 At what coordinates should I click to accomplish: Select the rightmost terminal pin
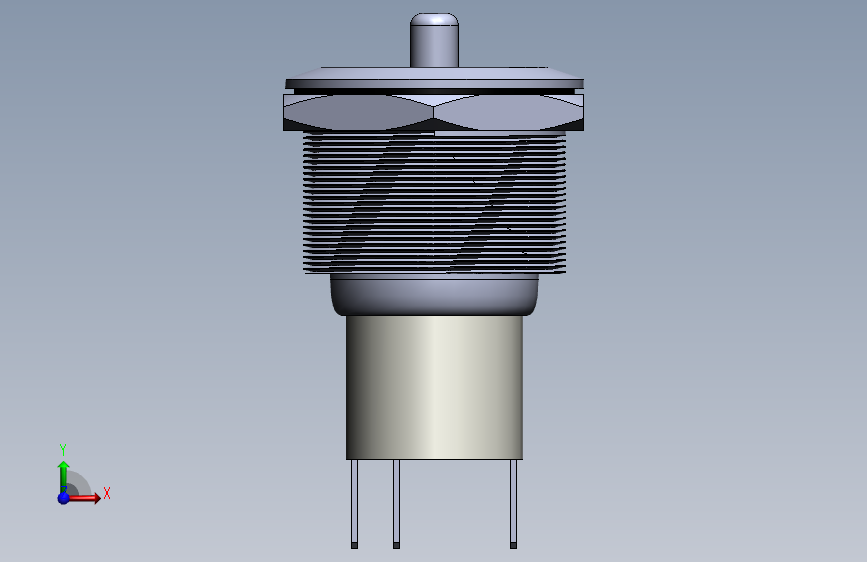coord(513,504)
